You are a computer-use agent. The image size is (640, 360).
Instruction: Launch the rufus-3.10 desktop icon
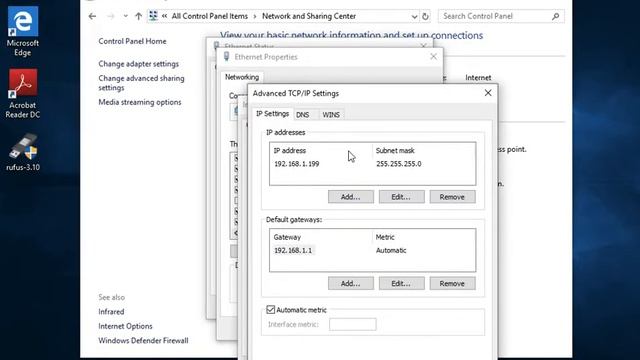click(23, 152)
